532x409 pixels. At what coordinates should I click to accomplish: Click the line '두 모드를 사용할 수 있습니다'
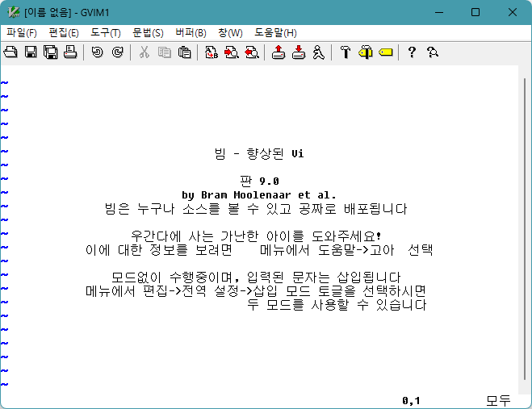[x=337, y=305]
